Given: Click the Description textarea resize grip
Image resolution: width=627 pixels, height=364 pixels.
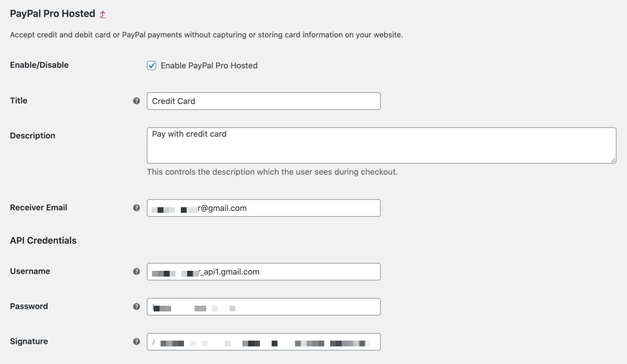Looking at the screenshot, I should (613, 161).
